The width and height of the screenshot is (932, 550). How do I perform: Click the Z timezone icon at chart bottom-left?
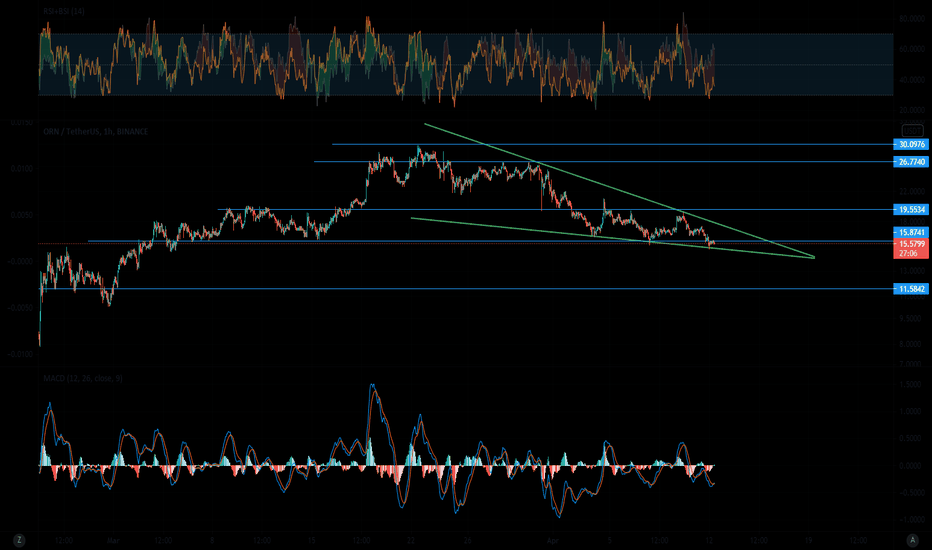click(x=20, y=540)
